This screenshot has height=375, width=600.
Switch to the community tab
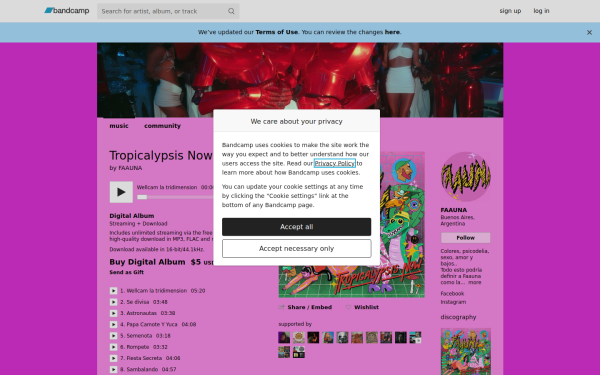coord(162,126)
